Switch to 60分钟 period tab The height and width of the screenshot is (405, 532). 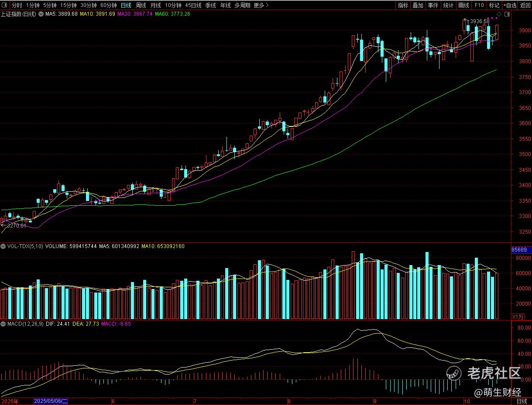pyautogui.click(x=109, y=5)
